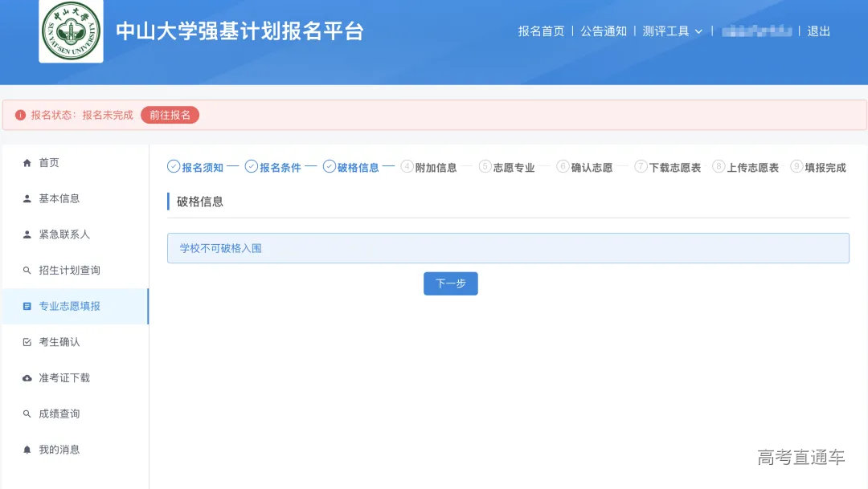Select the 准考证下载 download icon
The height and width of the screenshot is (489, 868).
[27, 377]
